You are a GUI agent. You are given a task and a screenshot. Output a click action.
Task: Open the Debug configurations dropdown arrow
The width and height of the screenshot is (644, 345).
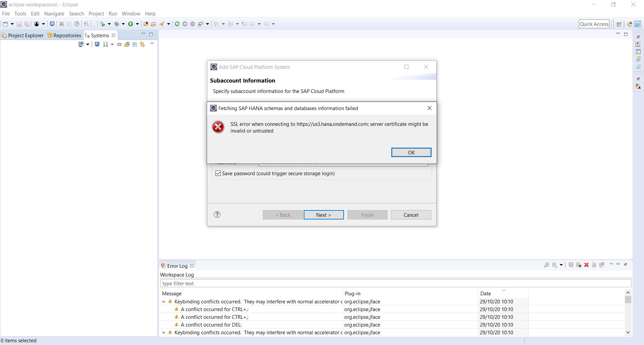pyautogui.click(x=123, y=24)
